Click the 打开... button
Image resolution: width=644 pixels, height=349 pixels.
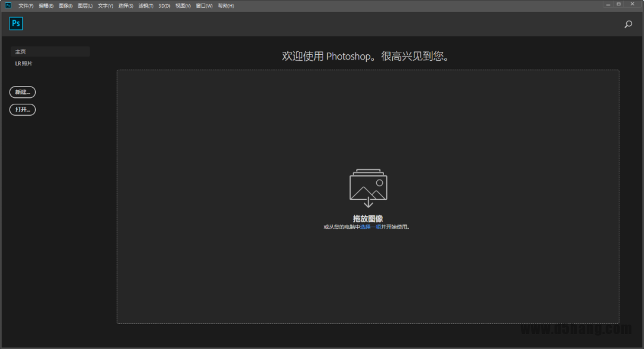tap(23, 109)
